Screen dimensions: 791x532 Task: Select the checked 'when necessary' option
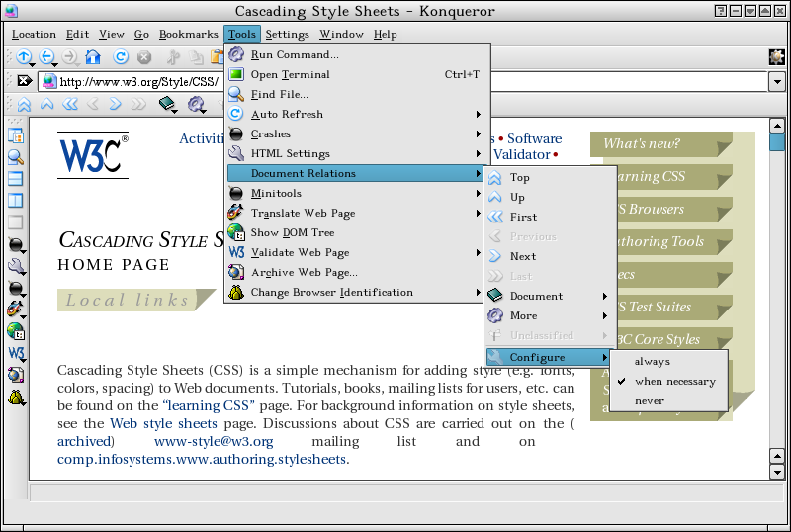pyautogui.click(x=674, y=382)
